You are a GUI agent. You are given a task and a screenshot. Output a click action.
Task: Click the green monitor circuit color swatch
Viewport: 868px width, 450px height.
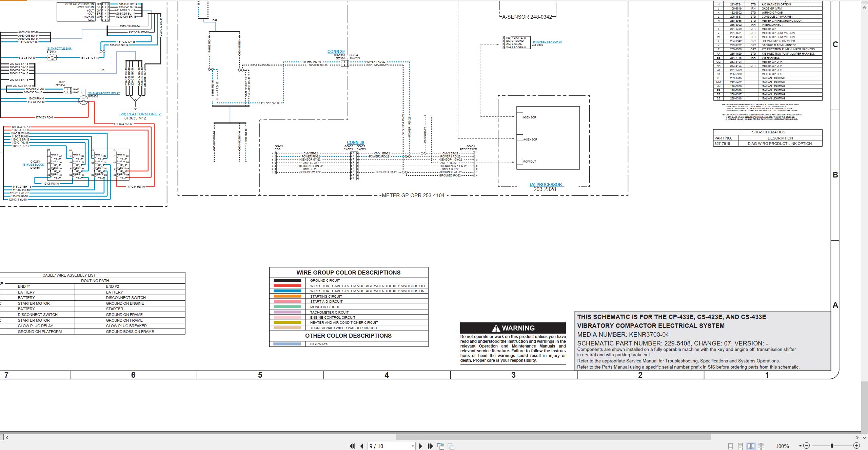click(x=287, y=307)
